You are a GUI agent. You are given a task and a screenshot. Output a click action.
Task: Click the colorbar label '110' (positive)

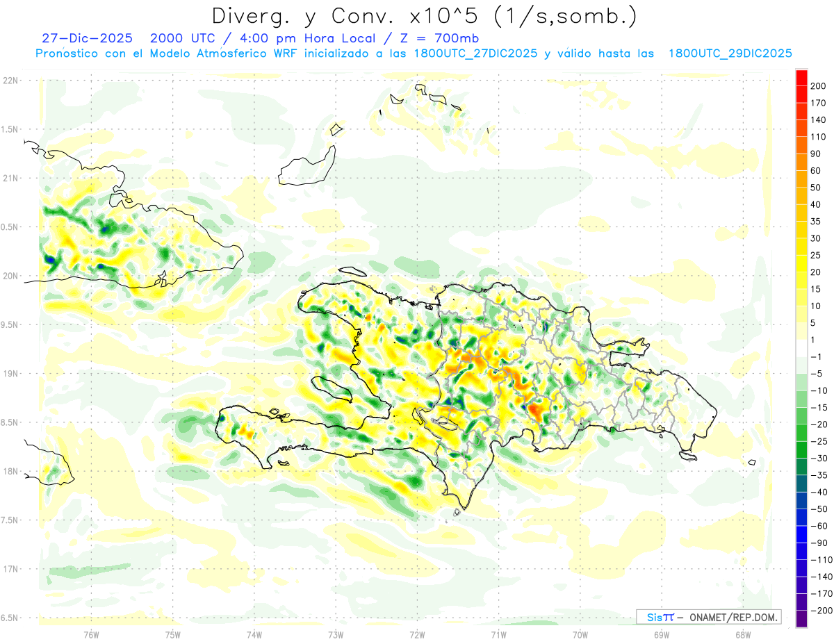click(819, 137)
